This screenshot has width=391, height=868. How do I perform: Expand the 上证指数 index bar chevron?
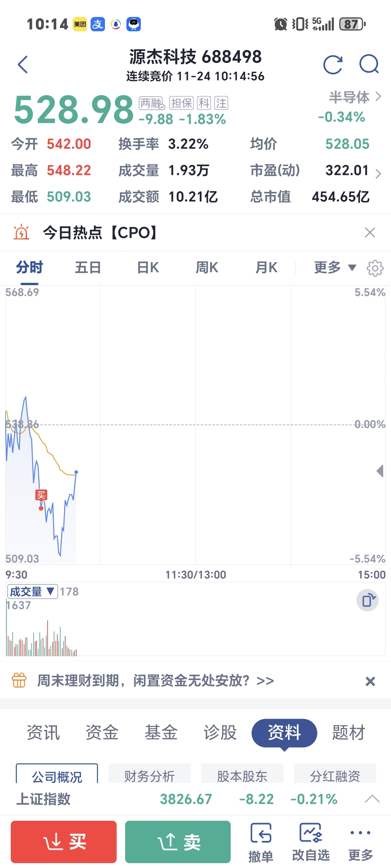pos(372,799)
